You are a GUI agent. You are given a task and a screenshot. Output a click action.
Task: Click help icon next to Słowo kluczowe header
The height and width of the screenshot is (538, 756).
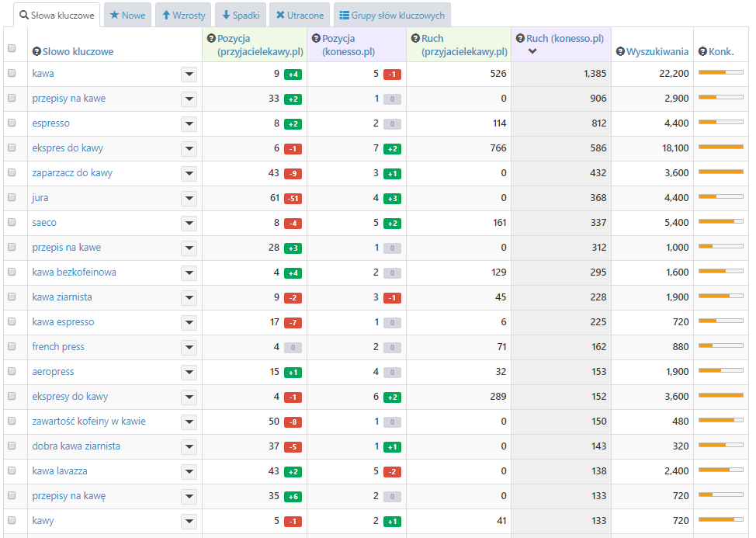pyautogui.click(x=36, y=52)
